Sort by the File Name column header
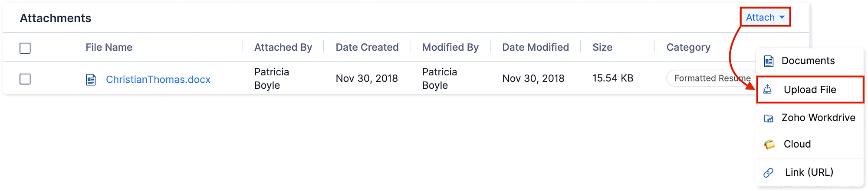This screenshot has width=868, height=191. pos(109,47)
